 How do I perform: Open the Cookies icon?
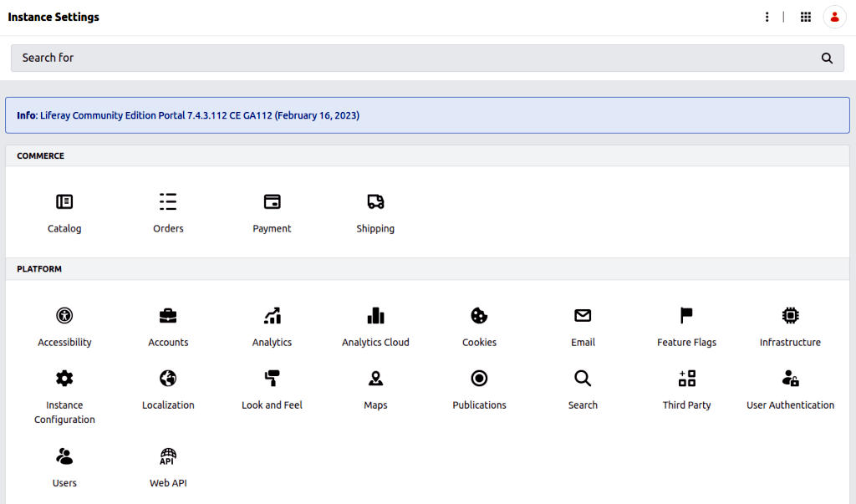(479, 315)
